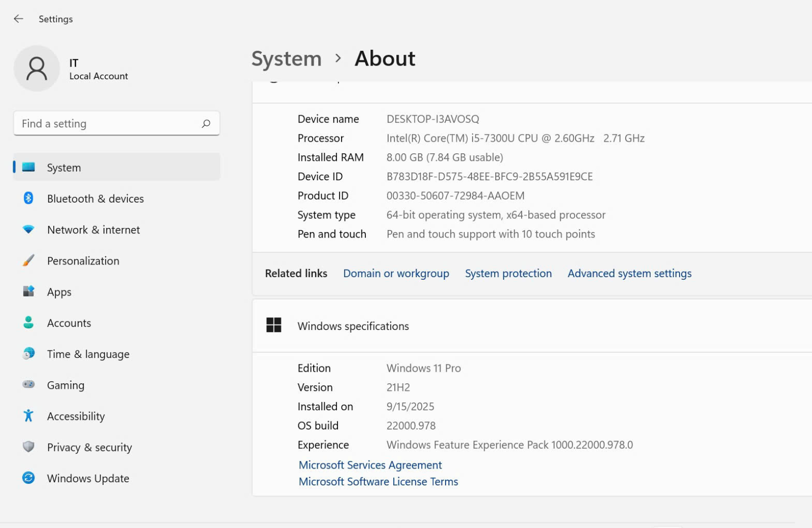Click the Accessibility figure icon
812x528 pixels.
point(28,416)
